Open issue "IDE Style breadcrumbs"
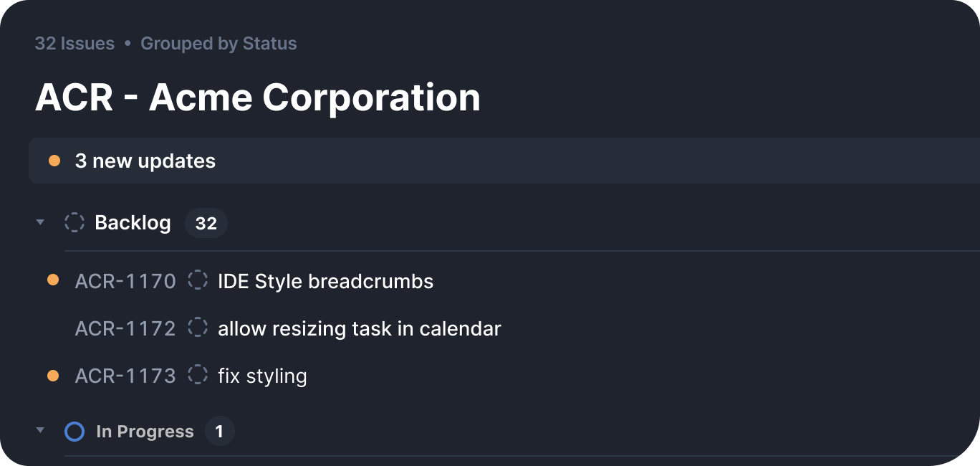This screenshot has width=980, height=466. click(x=325, y=281)
